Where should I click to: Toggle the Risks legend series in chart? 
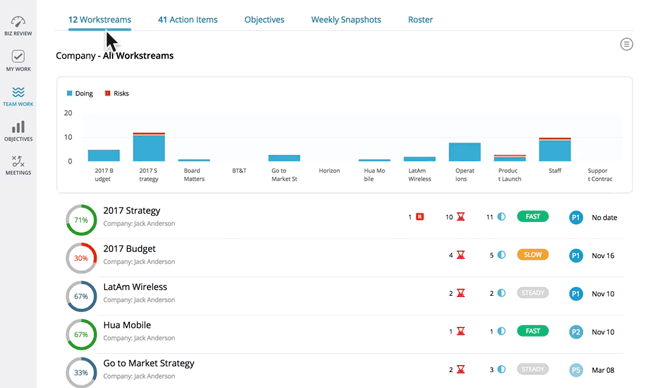pos(117,94)
